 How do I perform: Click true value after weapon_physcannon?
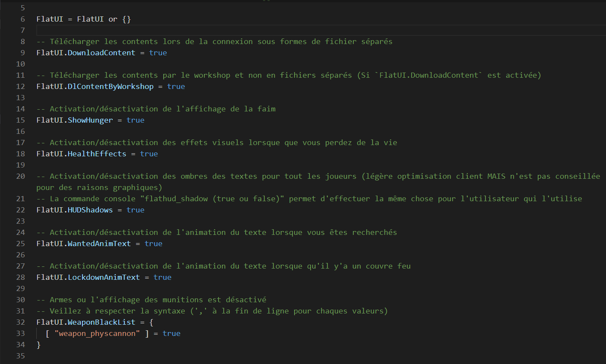point(172,333)
